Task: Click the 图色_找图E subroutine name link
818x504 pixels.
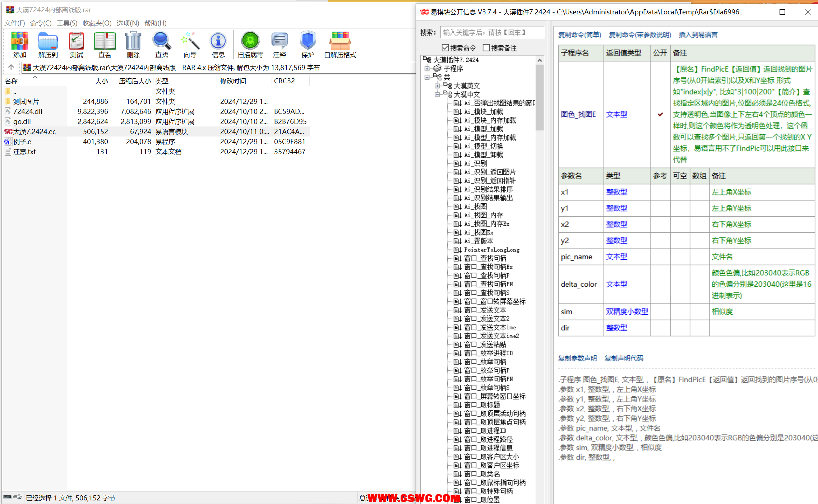Action: [578, 114]
